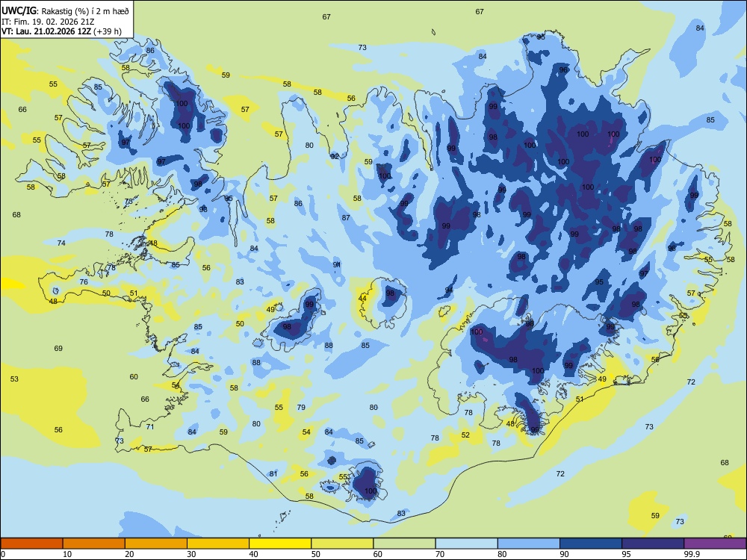Click the legend tick label '95'
The height and width of the screenshot is (560, 747).
coord(627,554)
